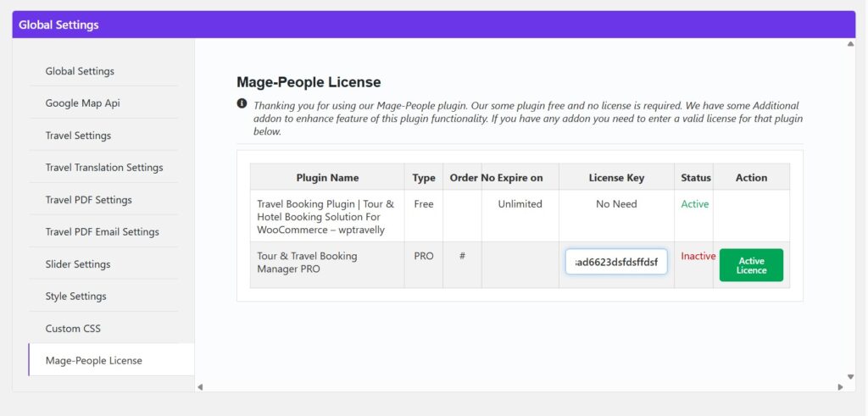Open Travel PDF Email Settings tab
This screenshot has width=868, height=416.
point(103,232)
